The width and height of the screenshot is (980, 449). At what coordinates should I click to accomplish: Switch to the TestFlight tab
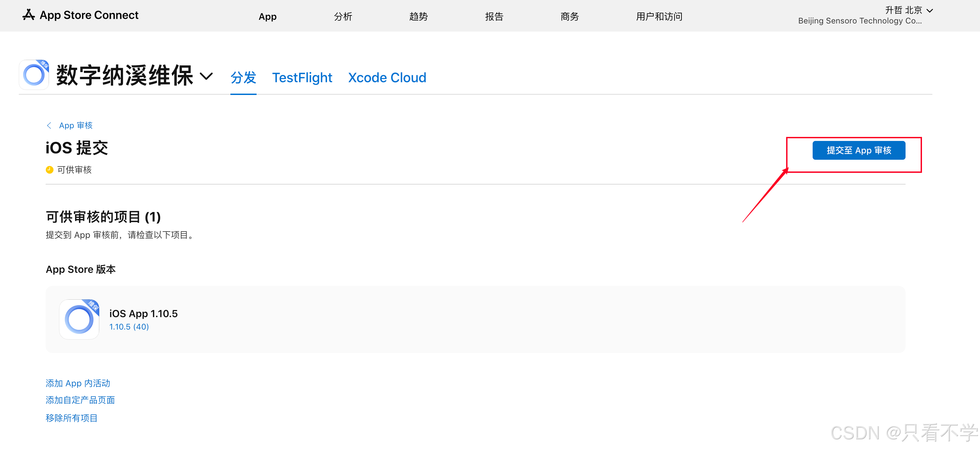click(x=302, y=78)
